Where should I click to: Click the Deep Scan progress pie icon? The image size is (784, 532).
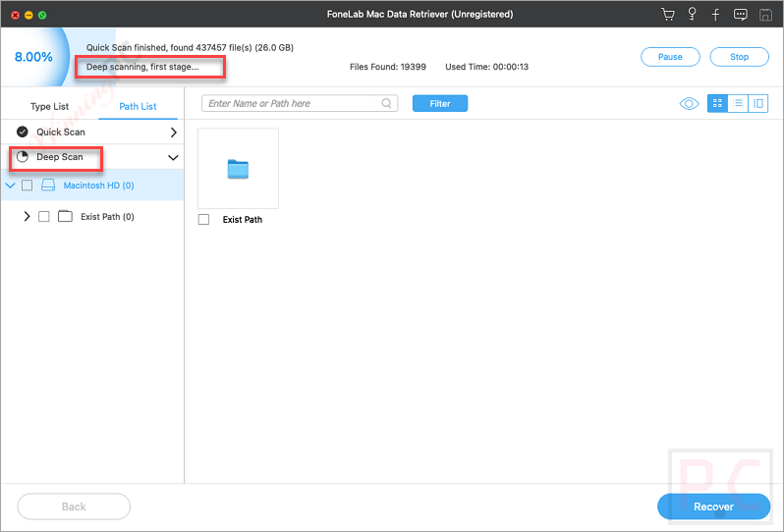pyautogui.click(x=23, y=157)
